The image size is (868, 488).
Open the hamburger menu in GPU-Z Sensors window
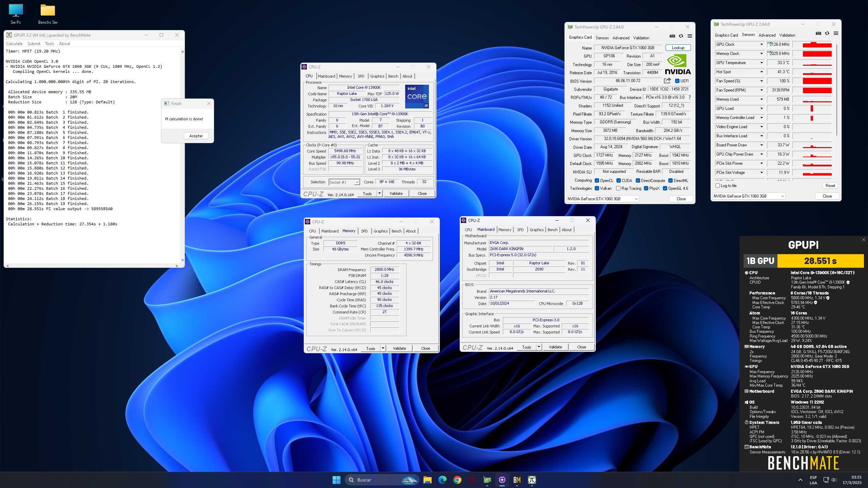pyautogui.click(x=836, y=33)
